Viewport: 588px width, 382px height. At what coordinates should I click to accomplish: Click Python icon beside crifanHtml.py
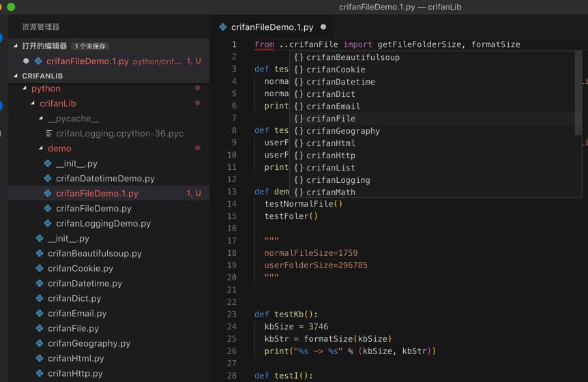click(40, 358)
